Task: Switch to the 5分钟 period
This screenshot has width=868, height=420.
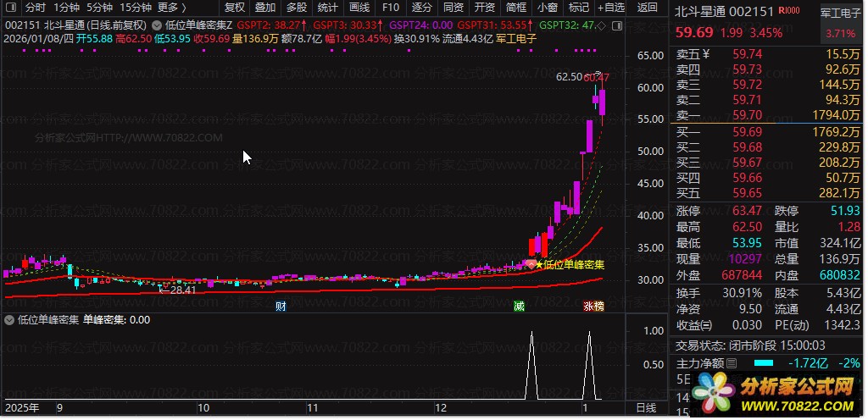Action: pos(100,7)
